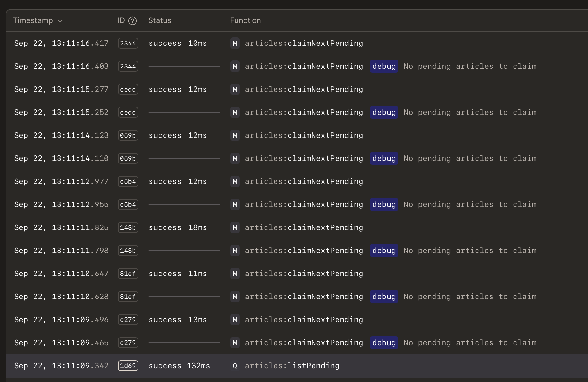
Task: Select request ID 059b at 13:11:14.110
Action: pyautogui.click(x=128, y=158)
